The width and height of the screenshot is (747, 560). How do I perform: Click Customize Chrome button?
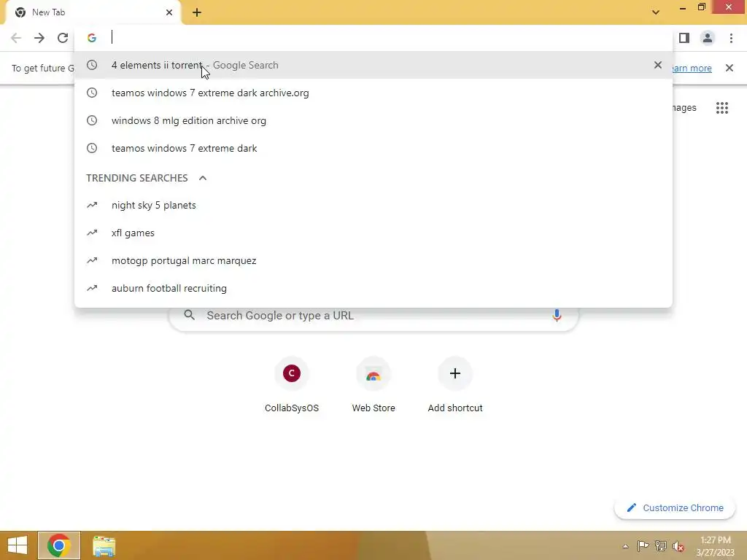coord(675,507)
